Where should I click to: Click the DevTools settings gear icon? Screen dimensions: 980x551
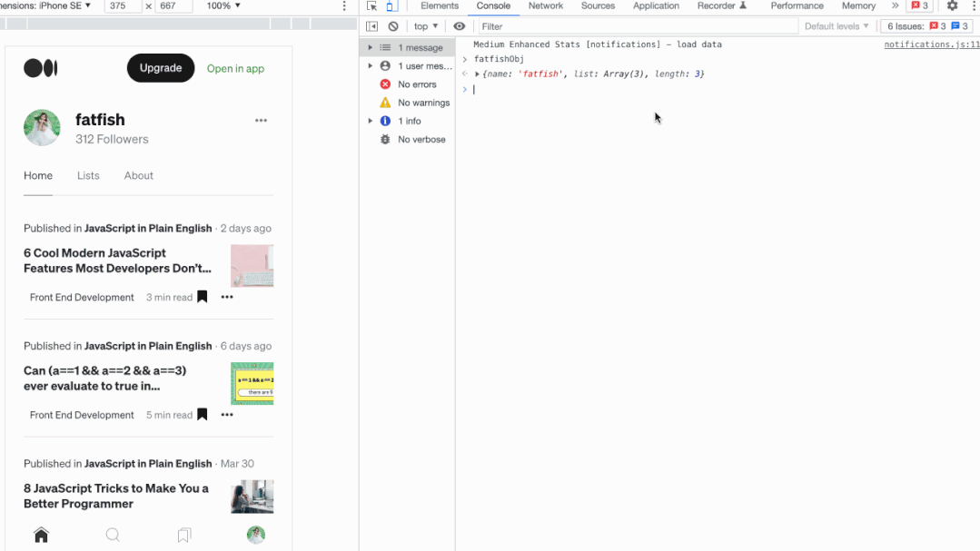(x=951, y=5)
